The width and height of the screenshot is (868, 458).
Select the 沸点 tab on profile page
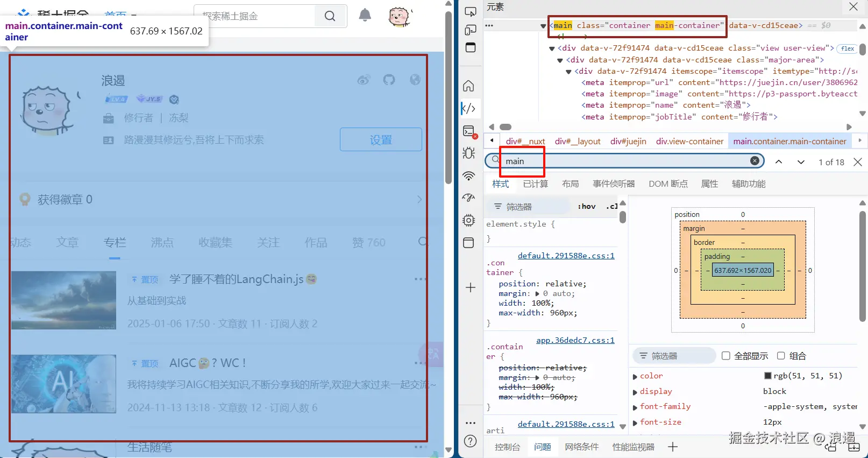pos(162,243)
